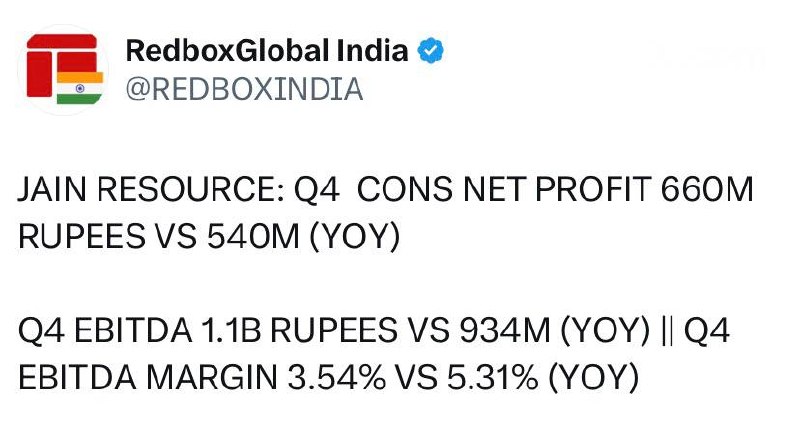The width and height of the screenshot is (800, 430).
Task: Click the 540M figure in second line
Action: (253, 236)
